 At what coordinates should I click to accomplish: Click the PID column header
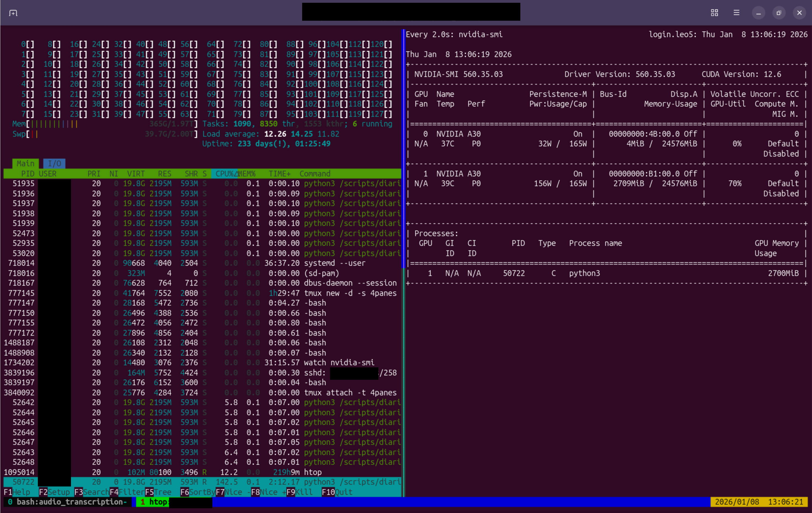click(27, 174)
